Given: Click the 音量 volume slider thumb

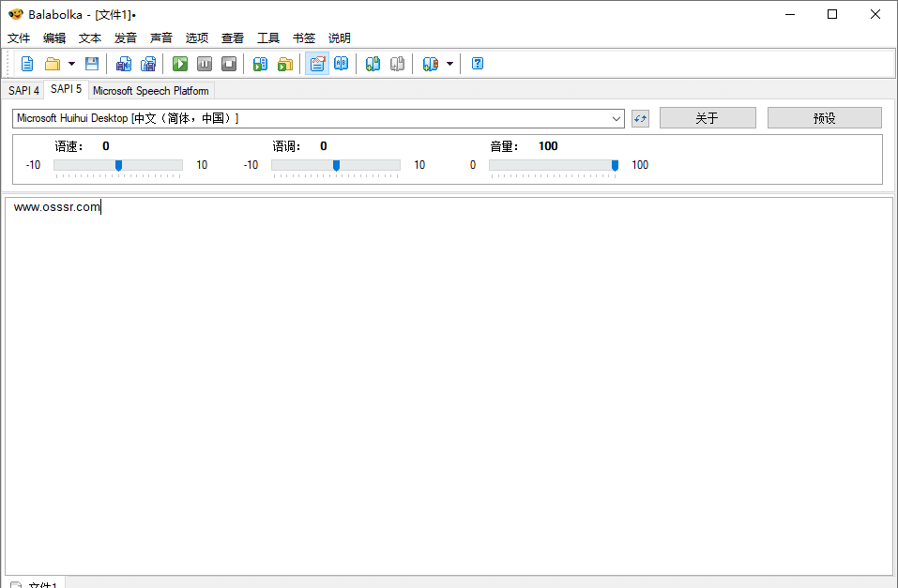Looking at the screenshot, I should click(615, 165).
